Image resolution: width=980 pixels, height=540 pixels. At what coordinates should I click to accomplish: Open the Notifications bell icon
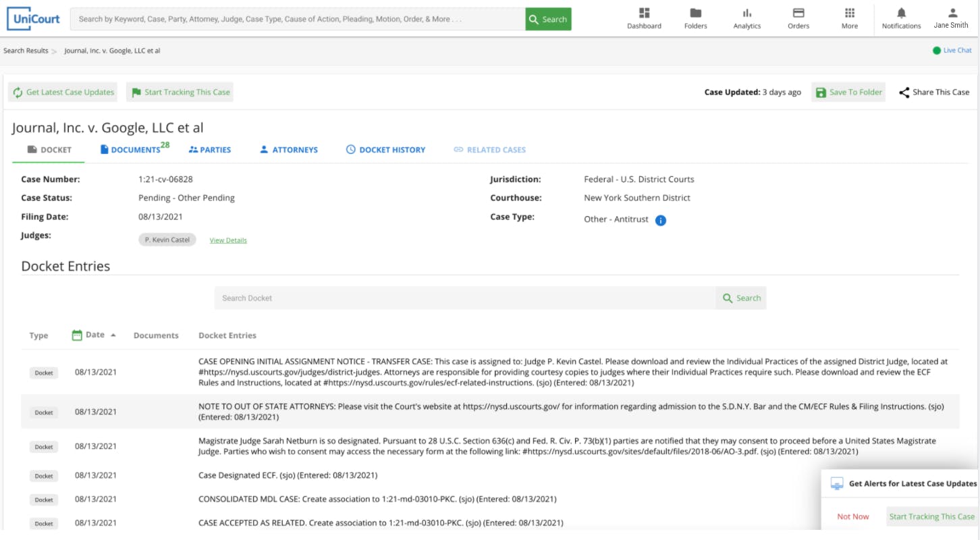coord(901,13)
